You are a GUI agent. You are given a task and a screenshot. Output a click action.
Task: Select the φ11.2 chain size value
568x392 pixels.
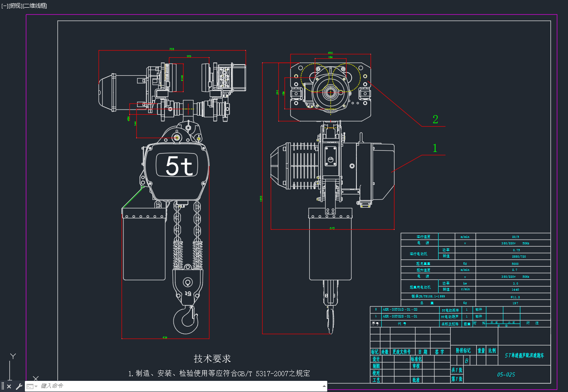pyautogui.click(x=515, y=297)
